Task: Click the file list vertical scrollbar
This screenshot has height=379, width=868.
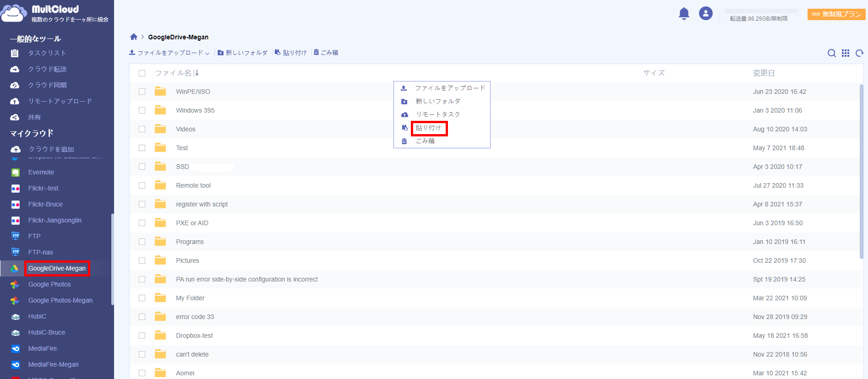Action: pos(861,171)
